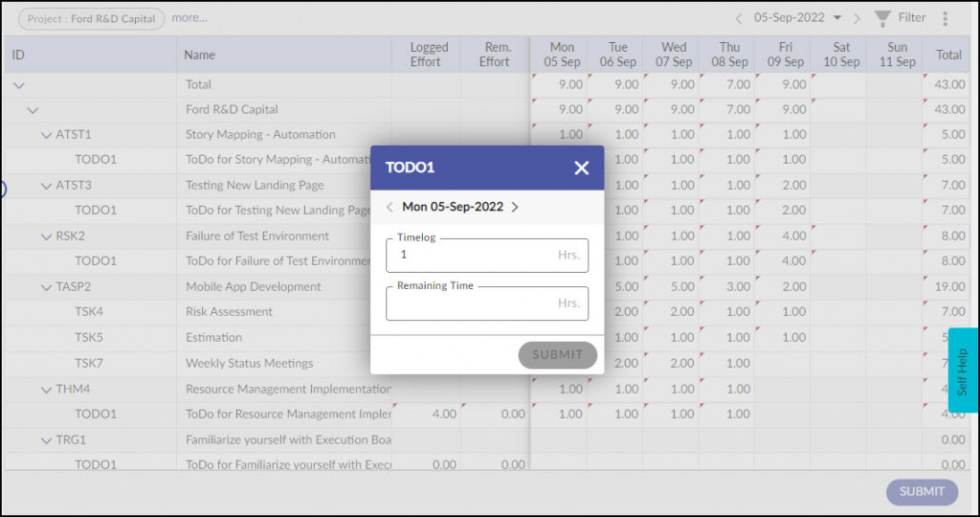980x517 pixels.
Task: Click the Fri 09 Sep column header
Action: pos(783,55)
